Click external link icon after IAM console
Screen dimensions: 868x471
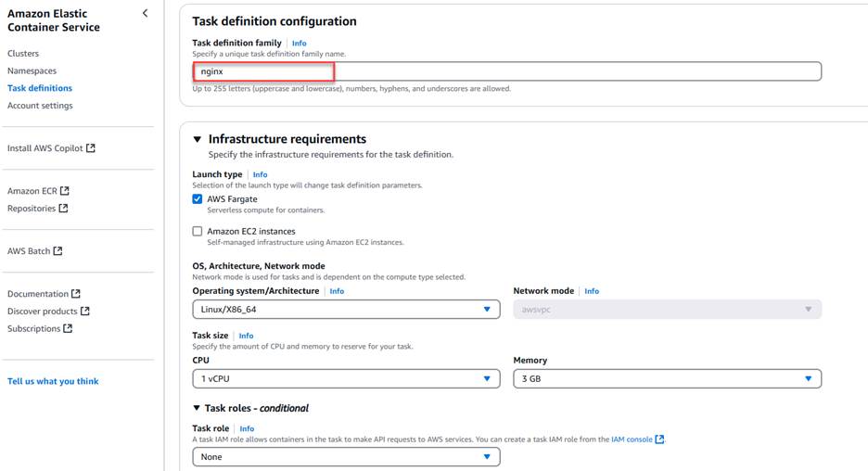point(659,439)
